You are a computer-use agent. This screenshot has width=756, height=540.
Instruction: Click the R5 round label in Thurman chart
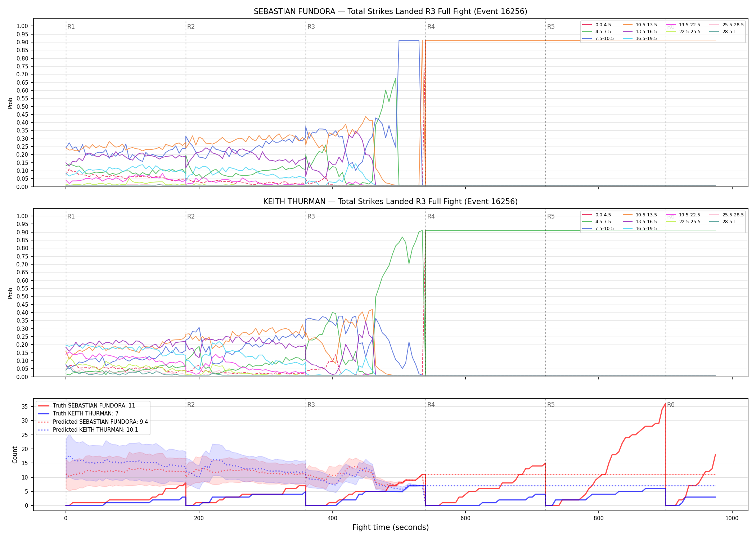click(x=551, y=216)
